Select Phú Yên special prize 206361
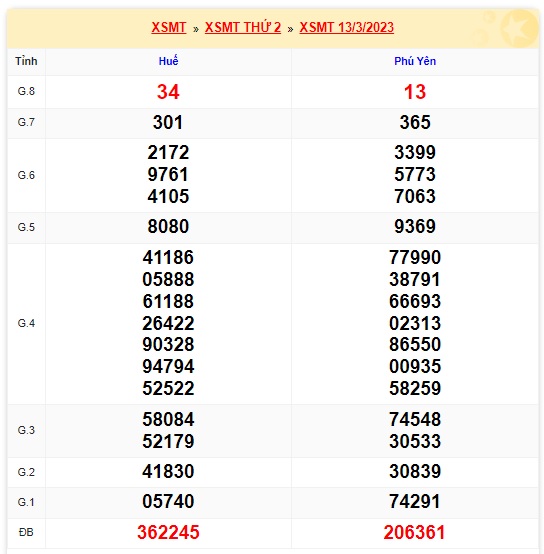This screenshot has width=544, height=554. tap(414, 532)
